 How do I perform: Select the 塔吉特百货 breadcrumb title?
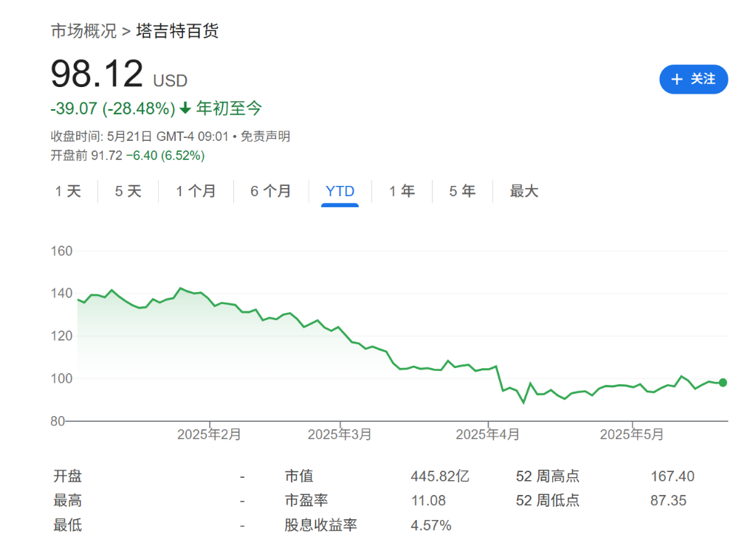pos(179,31)
